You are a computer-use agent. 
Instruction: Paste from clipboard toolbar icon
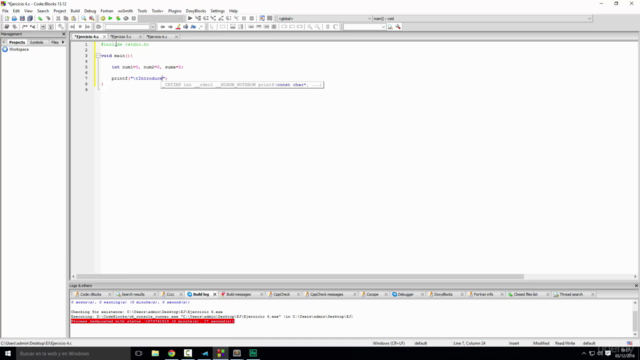(73, 18)
